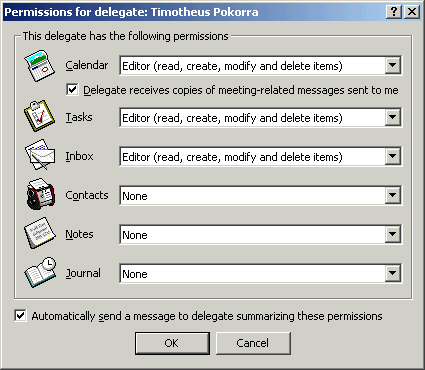This screenshot has height=370, width=425.
Task: Open the Calendar permission dropdown arrow
Action: point(393,65)
